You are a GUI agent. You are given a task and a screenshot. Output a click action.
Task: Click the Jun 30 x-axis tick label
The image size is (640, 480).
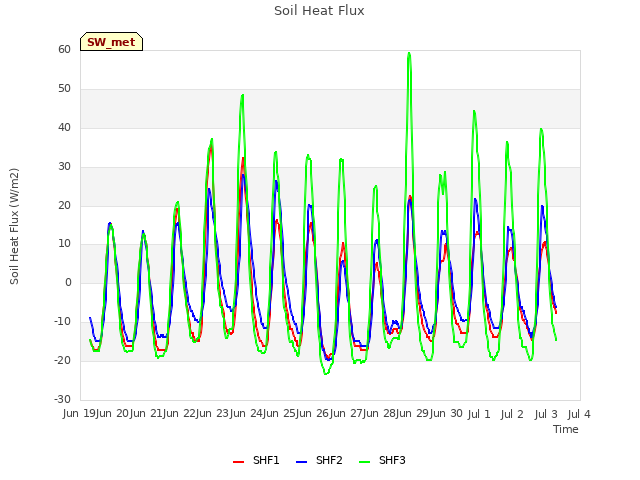pyautogui.click(x=445, y=414)
